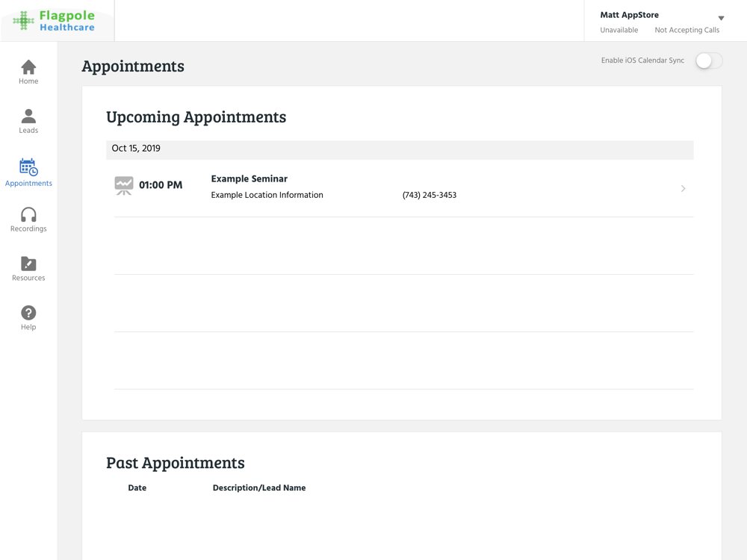The image size is (747, 560).
Task: Click Example Location Information text
Action: coord(267,195)
